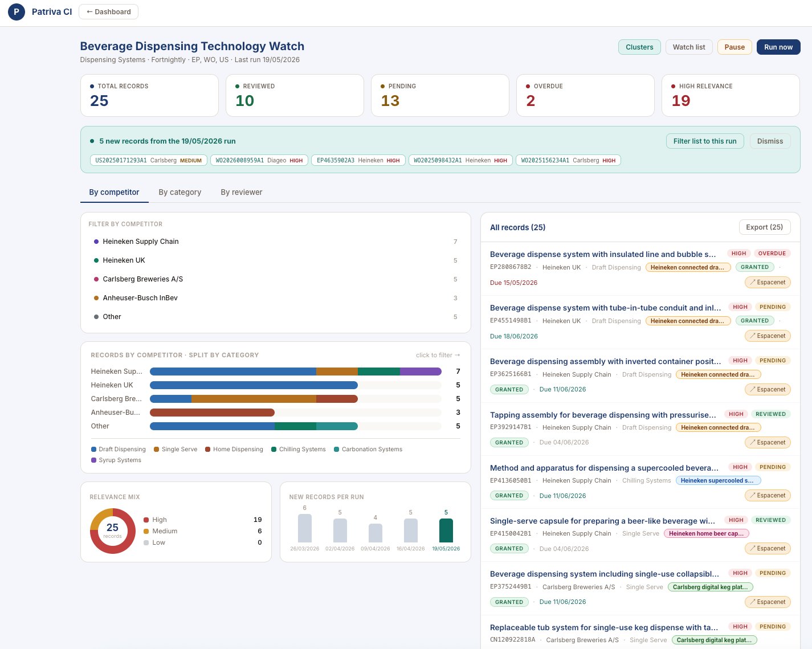Open Espacenet link for EP3752449B1
This screenshot has width=812, height=649.
(768, 602)
